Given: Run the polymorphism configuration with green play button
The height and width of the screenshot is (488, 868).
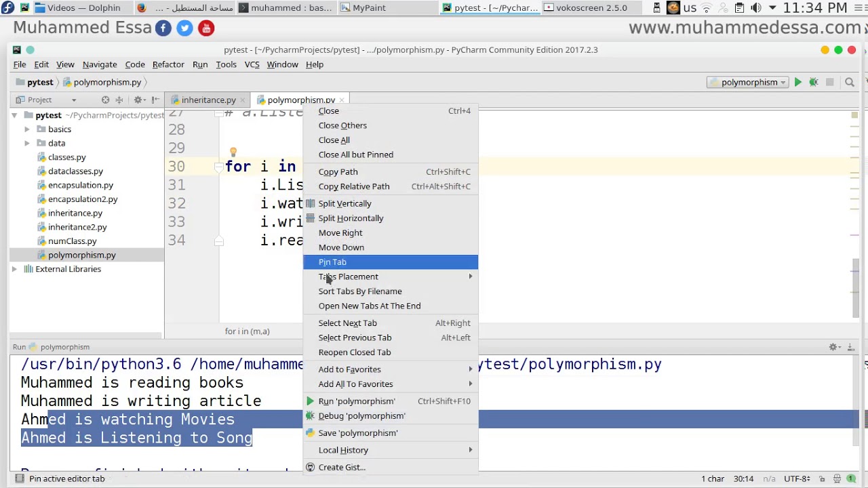Looking at the screenshot, I should (798, 82).
